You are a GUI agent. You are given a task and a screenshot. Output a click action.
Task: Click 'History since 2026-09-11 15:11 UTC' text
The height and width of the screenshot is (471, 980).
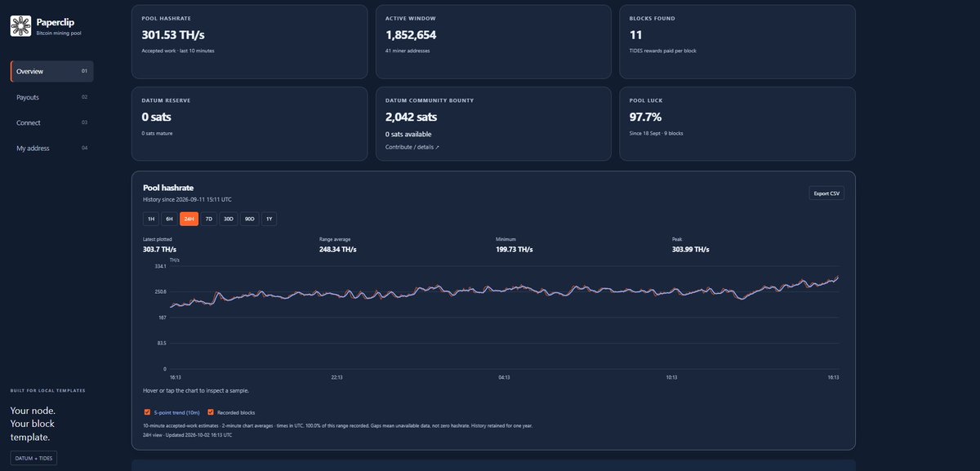(187, 199)
